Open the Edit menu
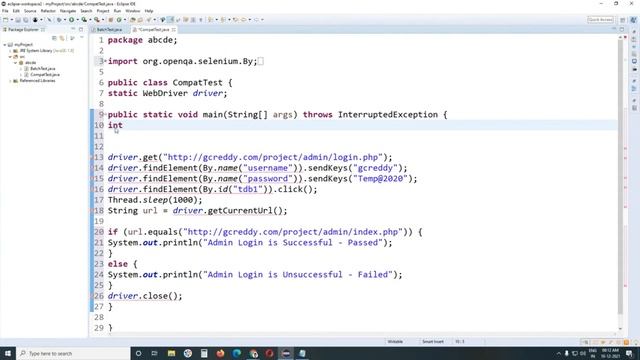 16,11
